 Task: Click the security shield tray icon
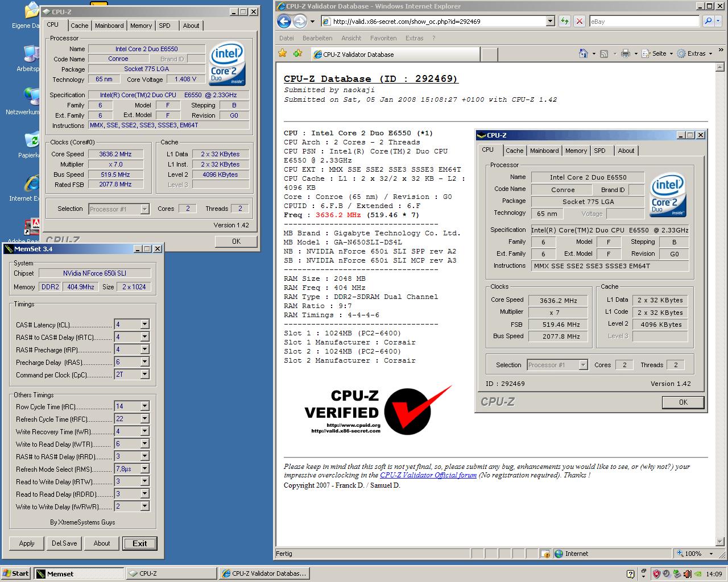[656, 574]
